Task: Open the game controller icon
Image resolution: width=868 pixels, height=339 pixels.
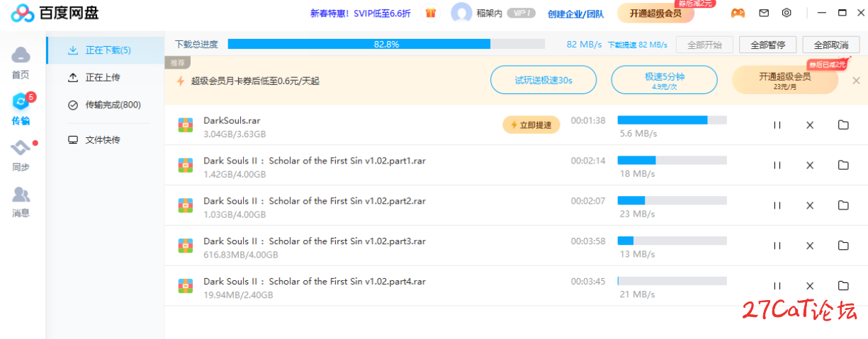Action: (x=738, y=13)
